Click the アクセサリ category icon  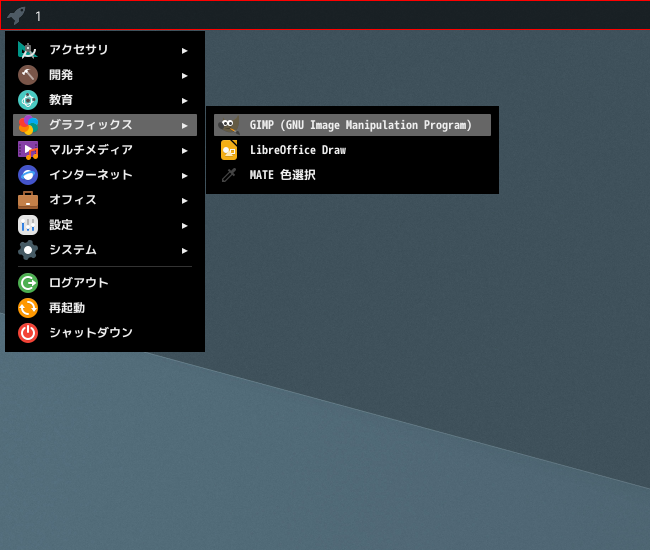(28, 50)
